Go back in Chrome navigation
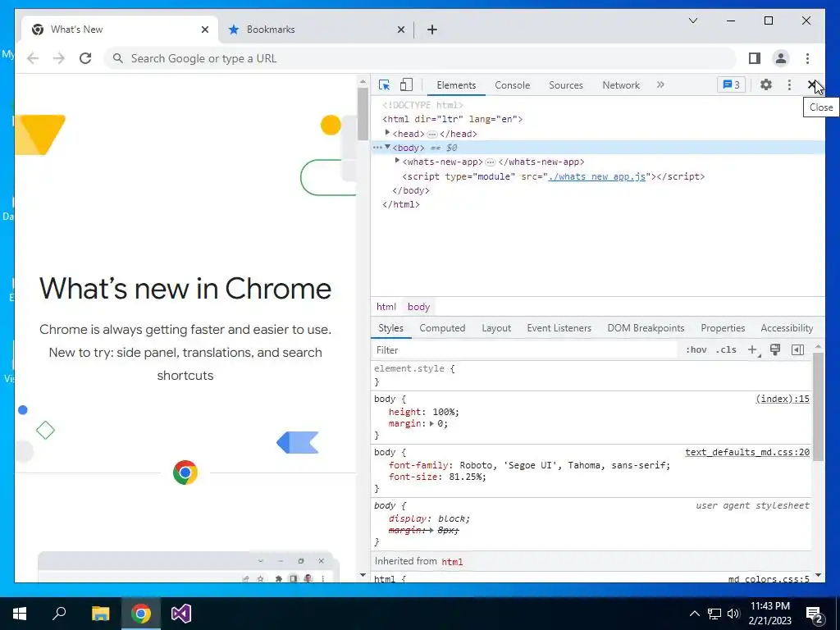The height and width of the screenshot is (630, 840). coord(33,58)
